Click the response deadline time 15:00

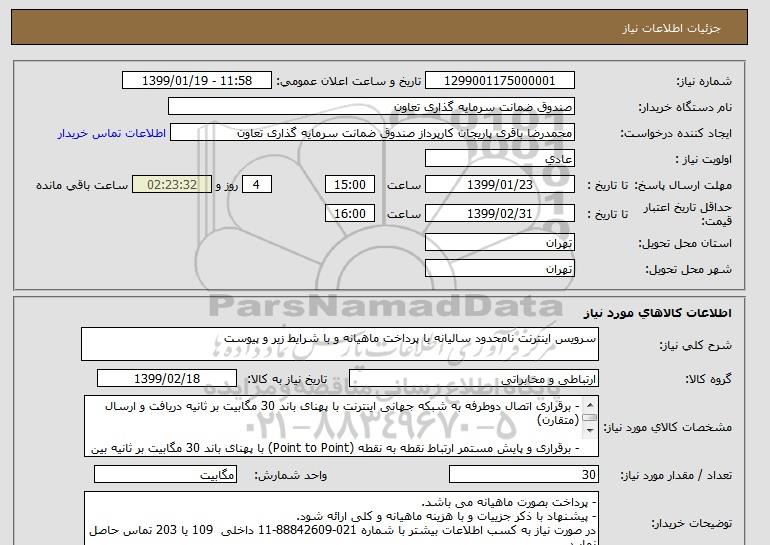pos(350,185)
